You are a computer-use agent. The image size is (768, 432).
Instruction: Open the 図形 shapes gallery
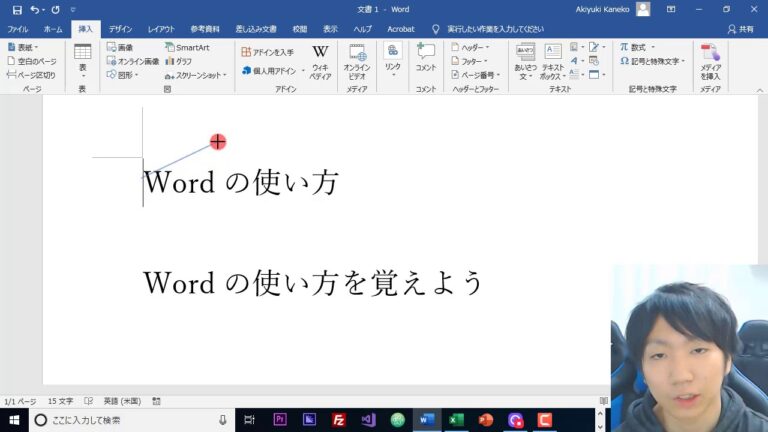(122, 75)
